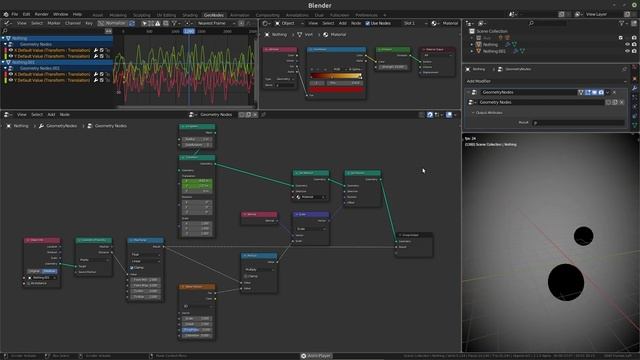
Task: Open the Object shader type dropdown
Action: pyautogui.click(x=289, y=23)
